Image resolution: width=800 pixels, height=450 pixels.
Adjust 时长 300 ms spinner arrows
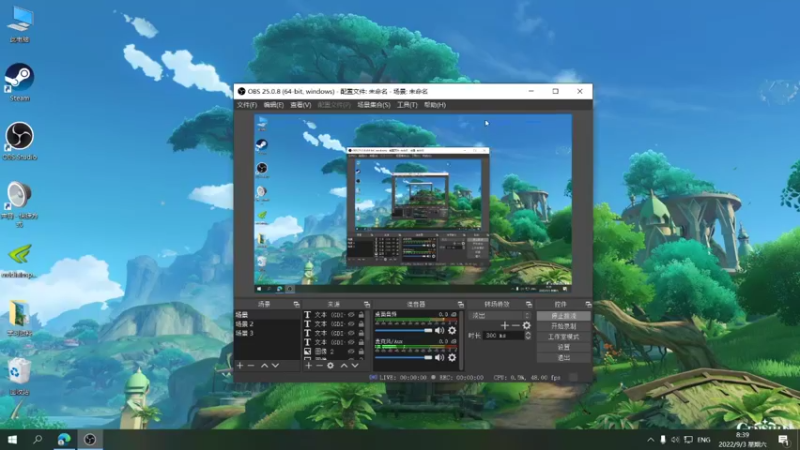coord(528,335)
